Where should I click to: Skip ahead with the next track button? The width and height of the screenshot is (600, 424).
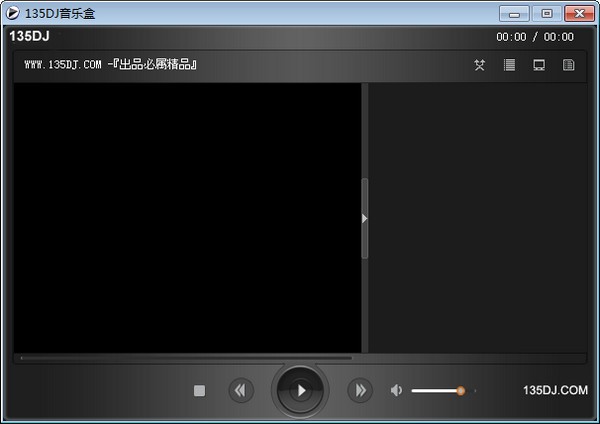click(x=360, y=391)
